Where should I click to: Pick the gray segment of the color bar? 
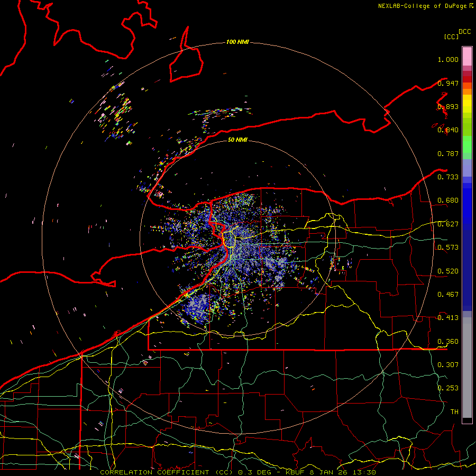pos(467,368)
